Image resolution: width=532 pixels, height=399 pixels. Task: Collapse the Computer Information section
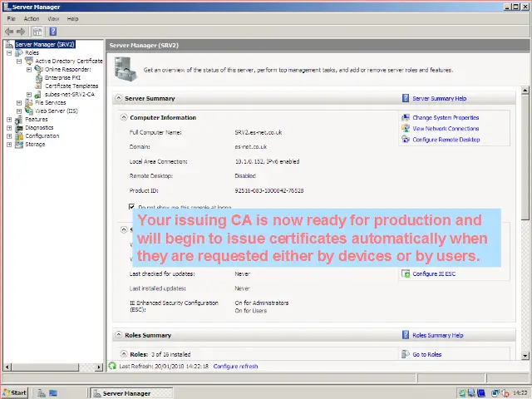click(x=124, y=117)
